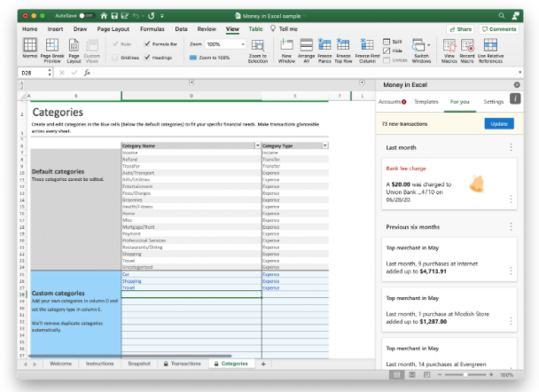
Task: Open the info icon in Money pane
Action: point(515,99)
